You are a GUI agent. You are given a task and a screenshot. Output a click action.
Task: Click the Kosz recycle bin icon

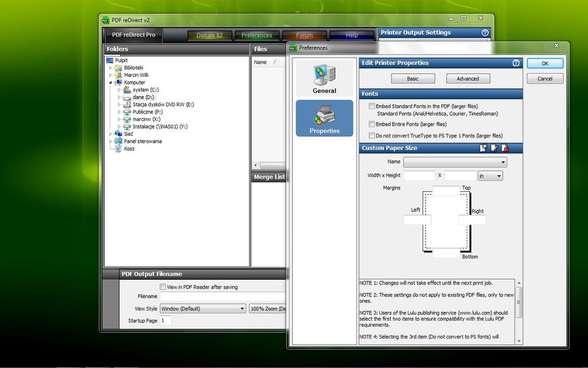click(119, 149)
